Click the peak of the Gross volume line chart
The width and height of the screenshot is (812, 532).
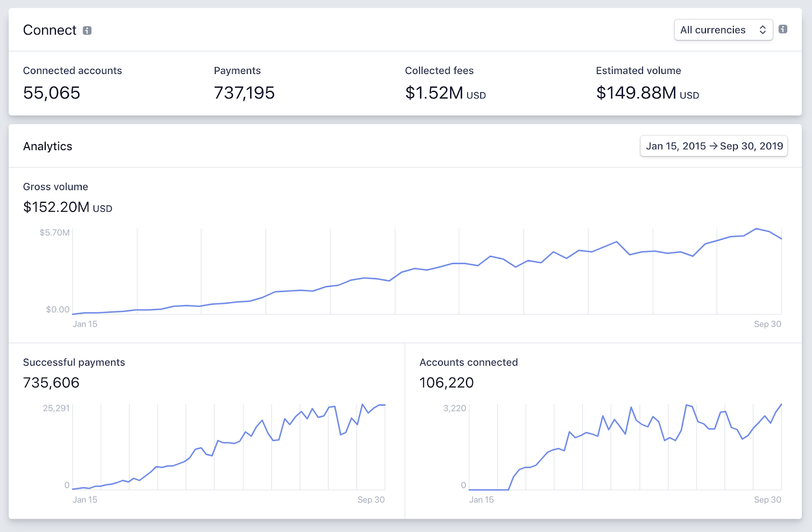coord(756,229)
